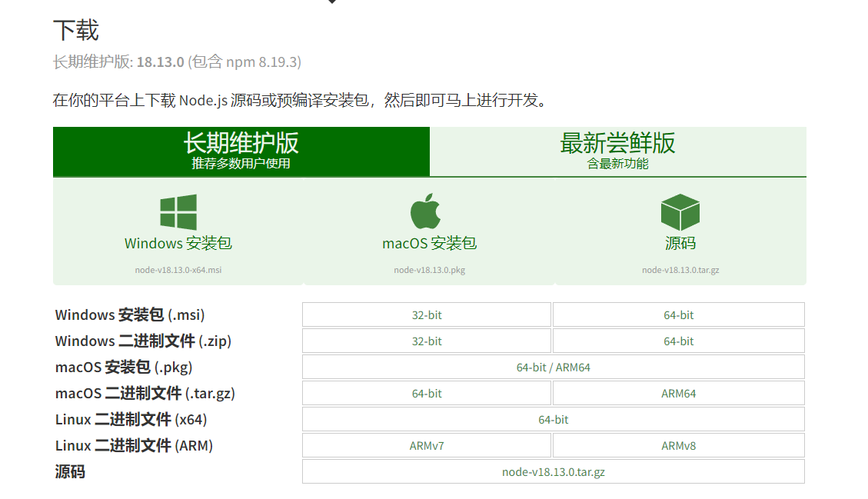868x499 pixels.
Task: Open the macOS 安装包 download link
Action: point(429,244)
